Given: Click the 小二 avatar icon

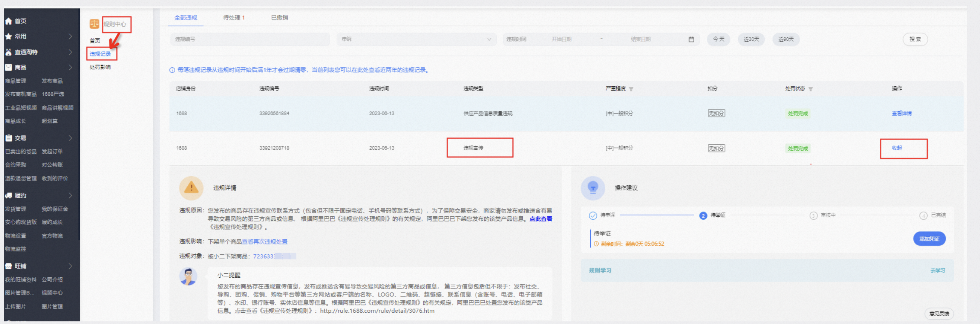Looking at the screenshot, I should (x=188, y=277).
